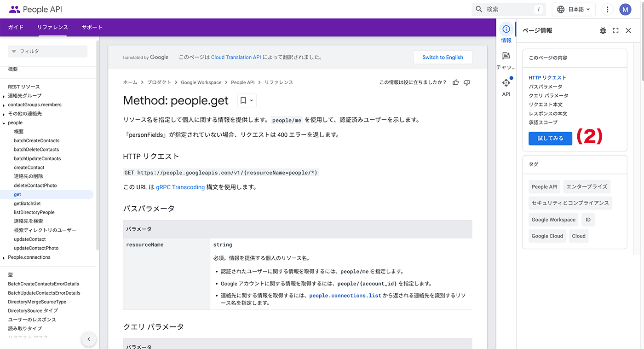
Task: Click the セキュリティとコンプライアンス tag chip
Action: [x=570, y=203]
